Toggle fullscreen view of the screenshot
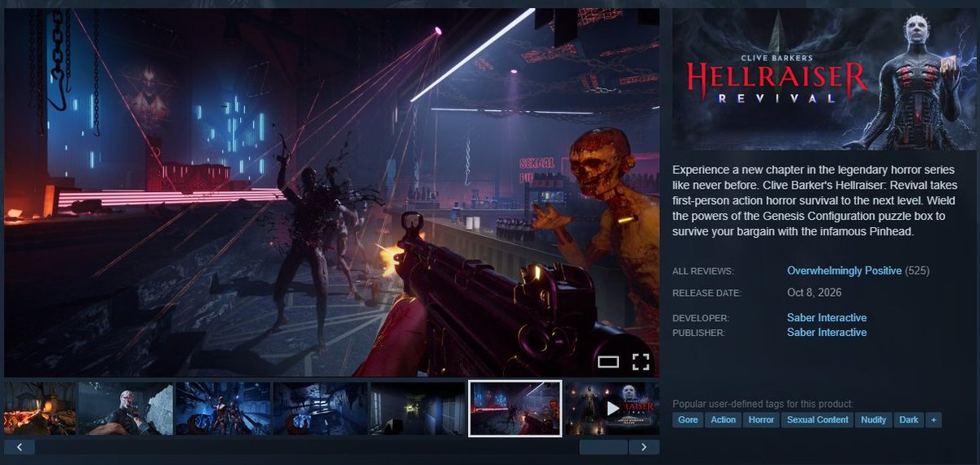Screen dimensions: 980x465 (641, 361)
